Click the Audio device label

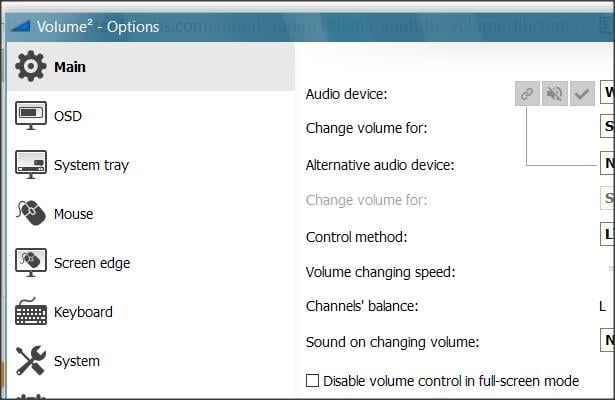(346, 94)
